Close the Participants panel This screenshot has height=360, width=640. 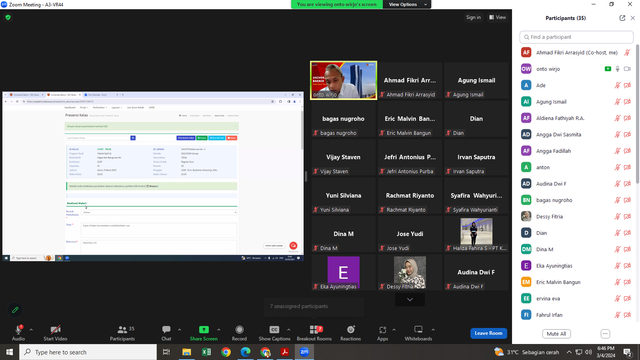pos(633,18)
